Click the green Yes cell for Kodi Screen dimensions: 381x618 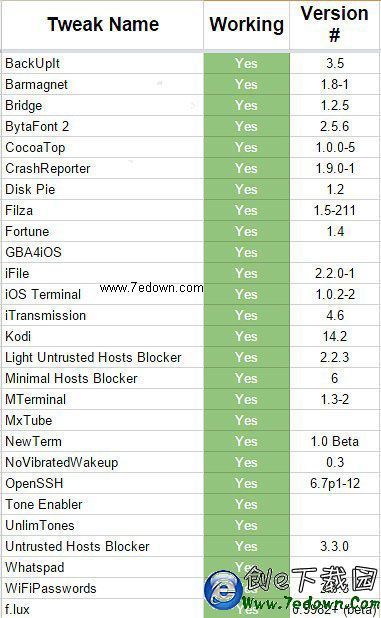point(247,336)
